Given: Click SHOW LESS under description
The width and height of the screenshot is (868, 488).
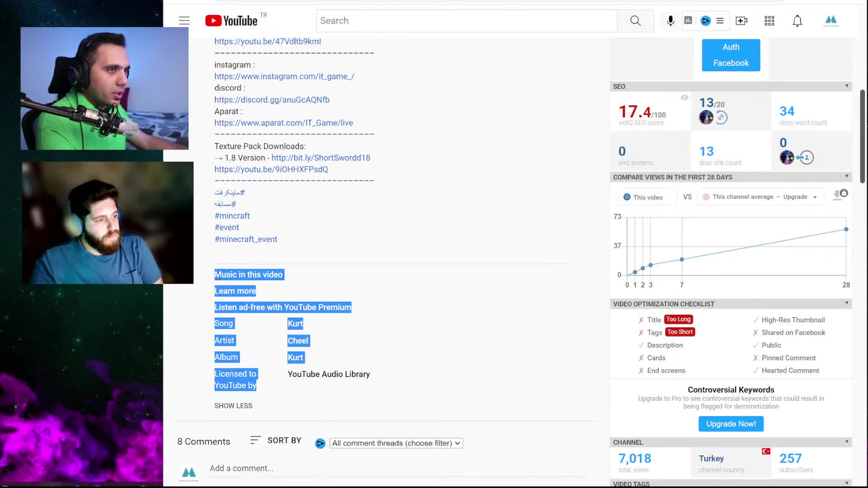Looking at the screenshot, I should 233,406.
